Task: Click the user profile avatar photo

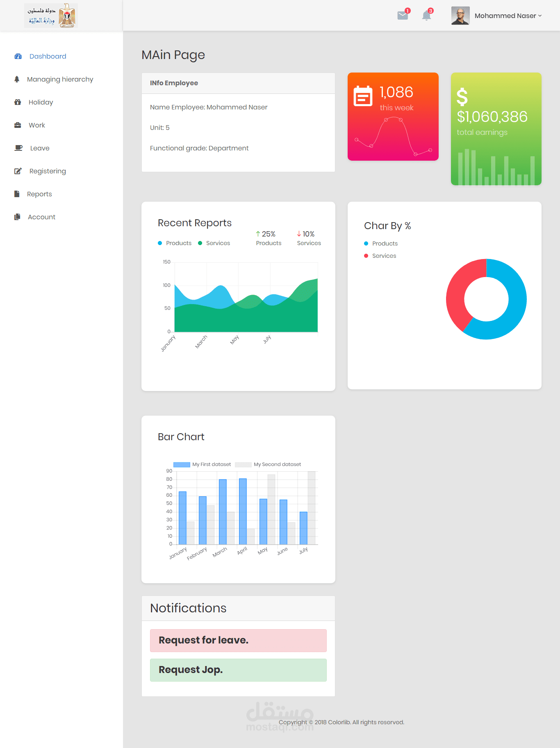Action: coord(460,16)
